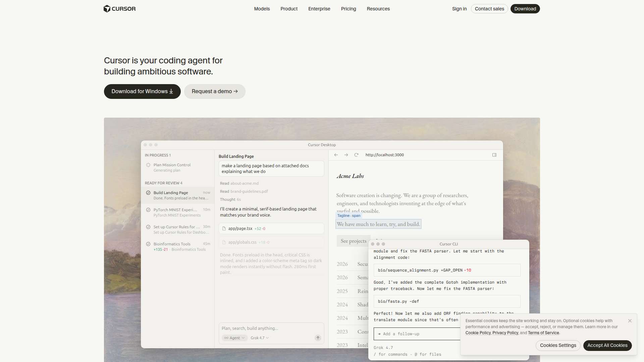Click the check icon beside Build Landing Page
The image size is (644, 362).
(x=148, y=193)
